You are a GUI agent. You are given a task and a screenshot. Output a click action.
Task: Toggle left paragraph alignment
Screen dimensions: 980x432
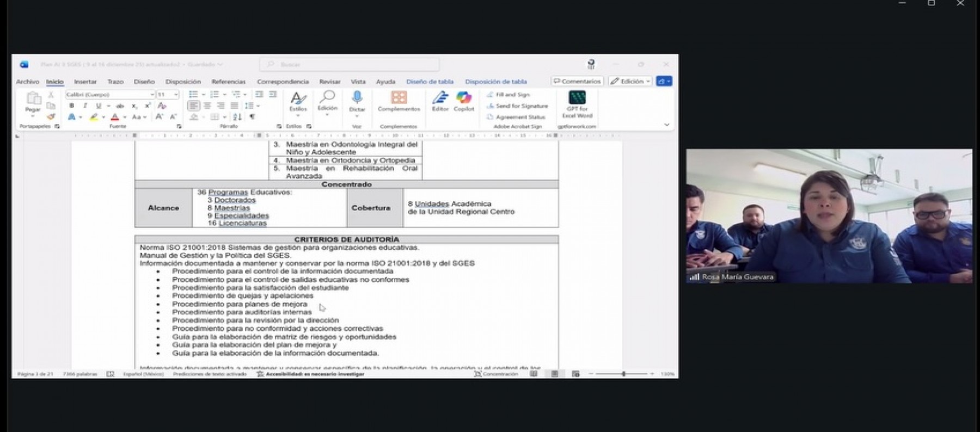pyautogui.click(x=194, y=106)
